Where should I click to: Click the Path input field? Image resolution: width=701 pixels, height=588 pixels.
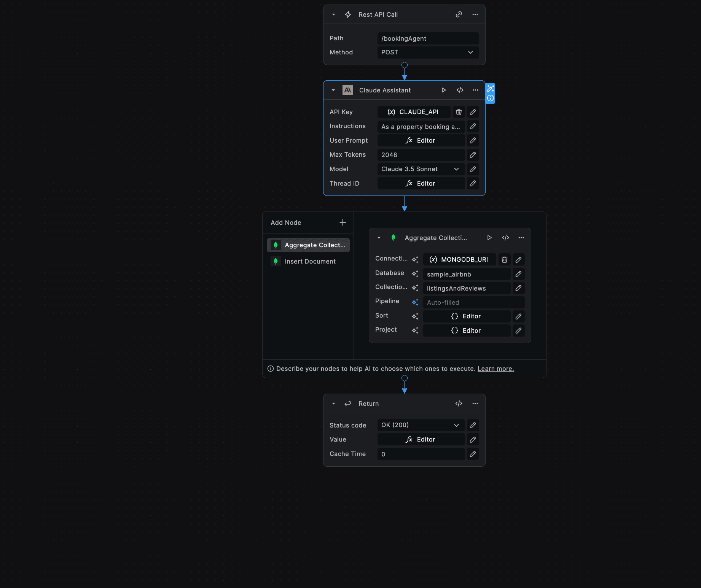point(428,38)
